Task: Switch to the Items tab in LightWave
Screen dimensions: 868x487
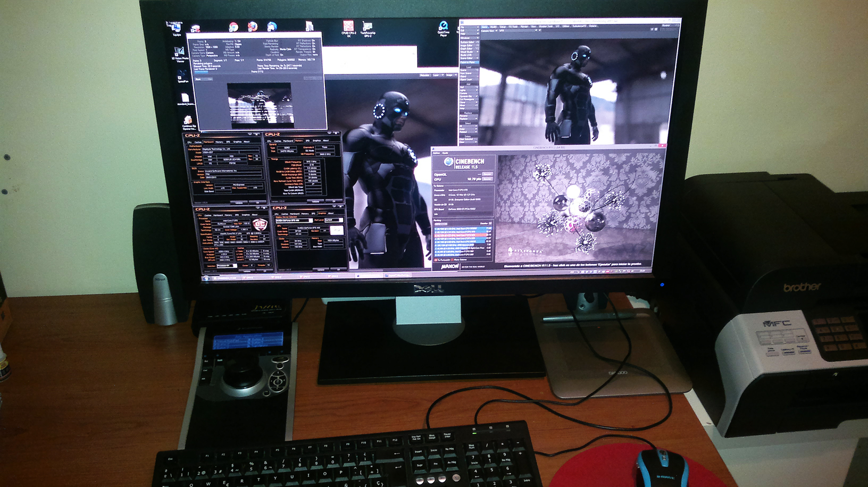Action: pos(485,27)
